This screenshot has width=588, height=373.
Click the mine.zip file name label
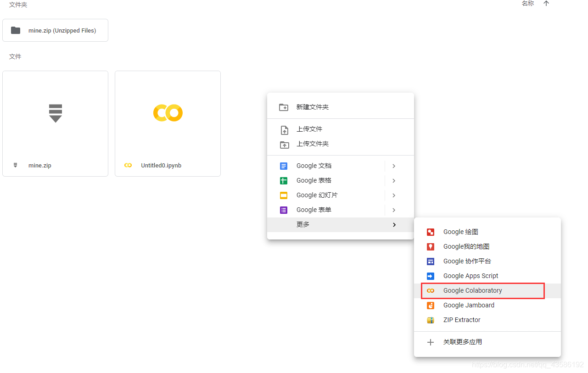[40, 166]
